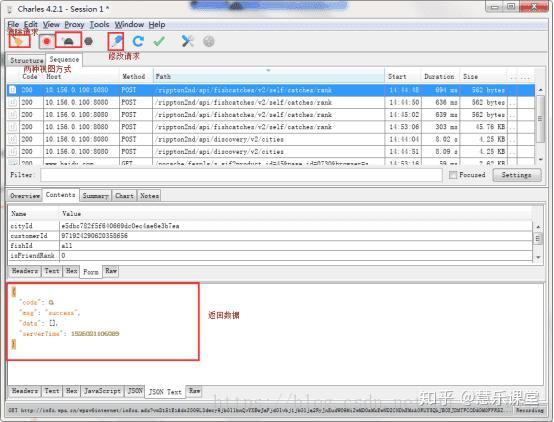
Task: Click the green Validate checkmark icon
Action: (x=159, y=41)
